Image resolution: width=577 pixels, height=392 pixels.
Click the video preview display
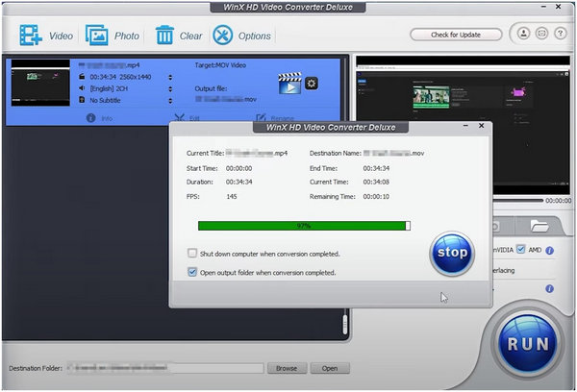tap(463, 125)
